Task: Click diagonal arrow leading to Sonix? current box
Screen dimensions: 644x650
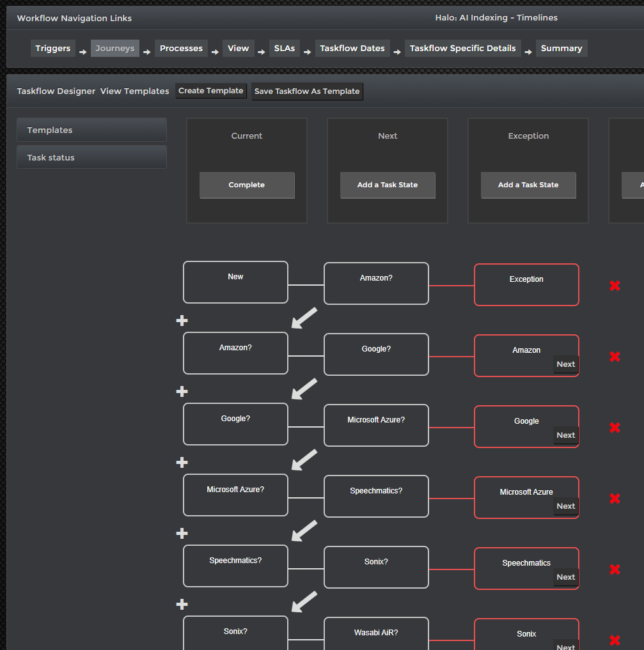Action: (304, 602)
